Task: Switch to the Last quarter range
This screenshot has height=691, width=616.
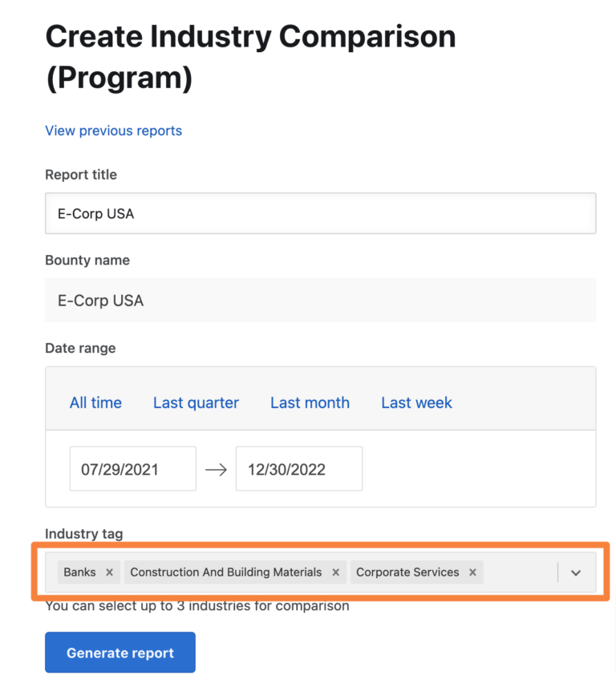Action: pos(196,402)
